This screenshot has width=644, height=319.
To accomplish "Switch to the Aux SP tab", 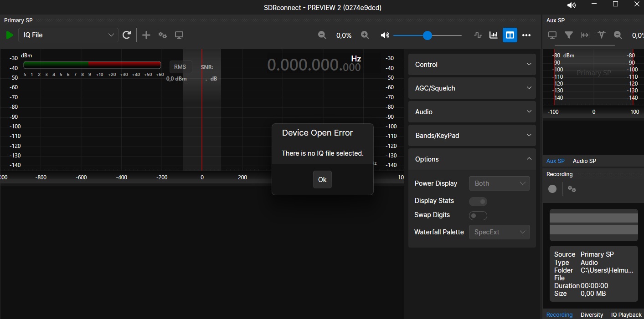I will (556, 161).
